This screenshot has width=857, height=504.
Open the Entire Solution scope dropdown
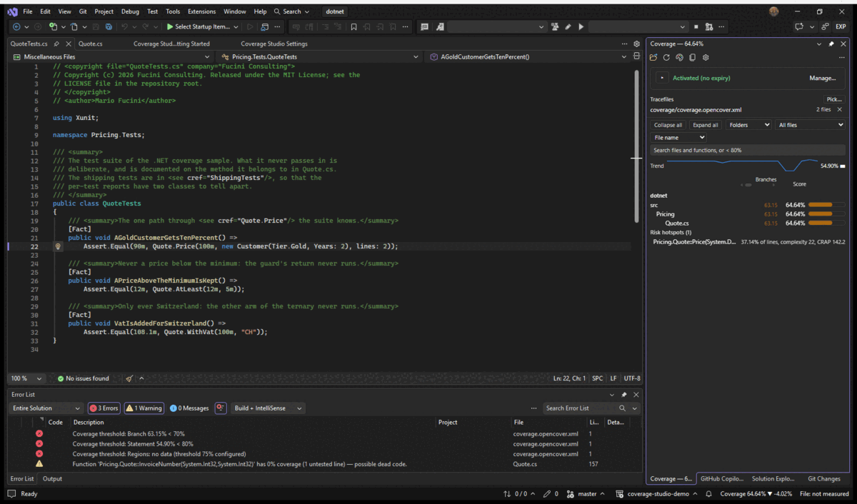46,408
